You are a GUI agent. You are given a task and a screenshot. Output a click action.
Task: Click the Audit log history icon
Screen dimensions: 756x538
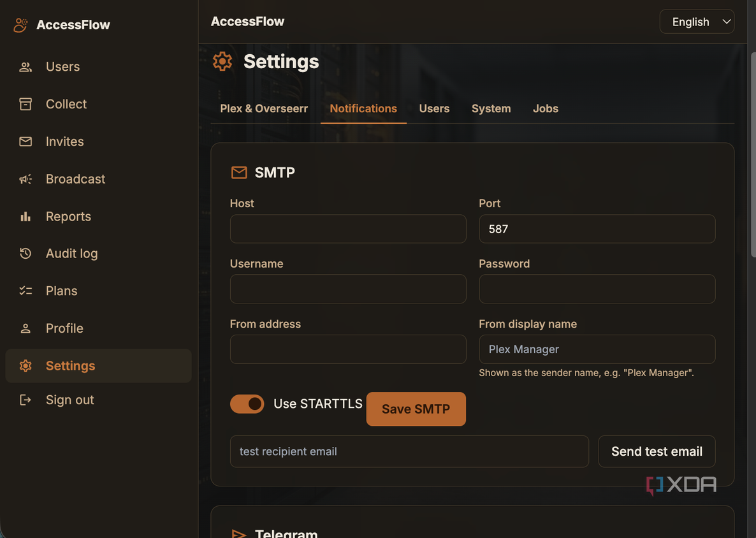tap(25, 254)
